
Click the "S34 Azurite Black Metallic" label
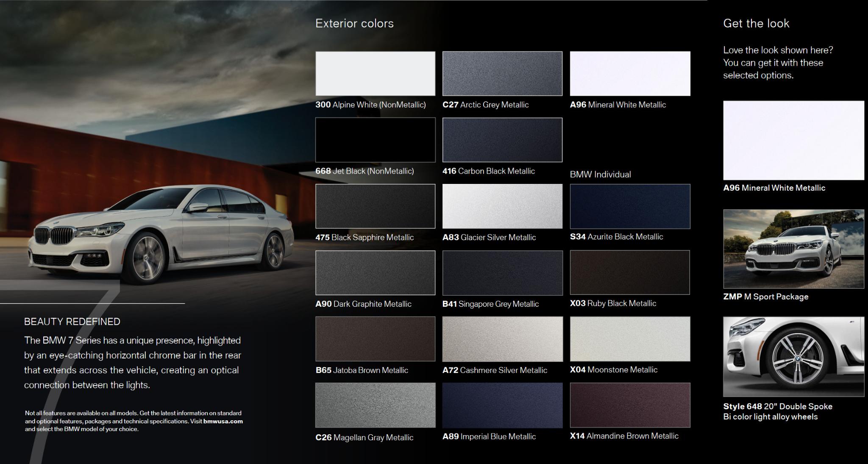pyautogui.click(x=617, y=237)
